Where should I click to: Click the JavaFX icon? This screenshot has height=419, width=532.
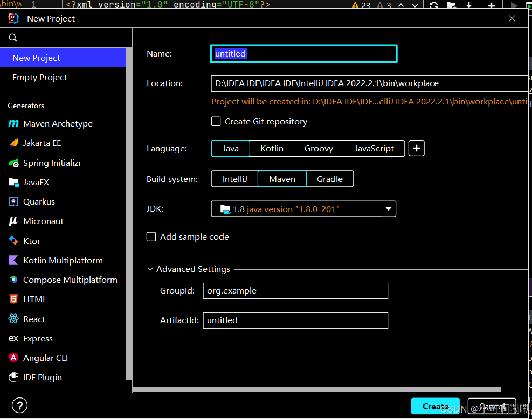click(x=13, y=183)
